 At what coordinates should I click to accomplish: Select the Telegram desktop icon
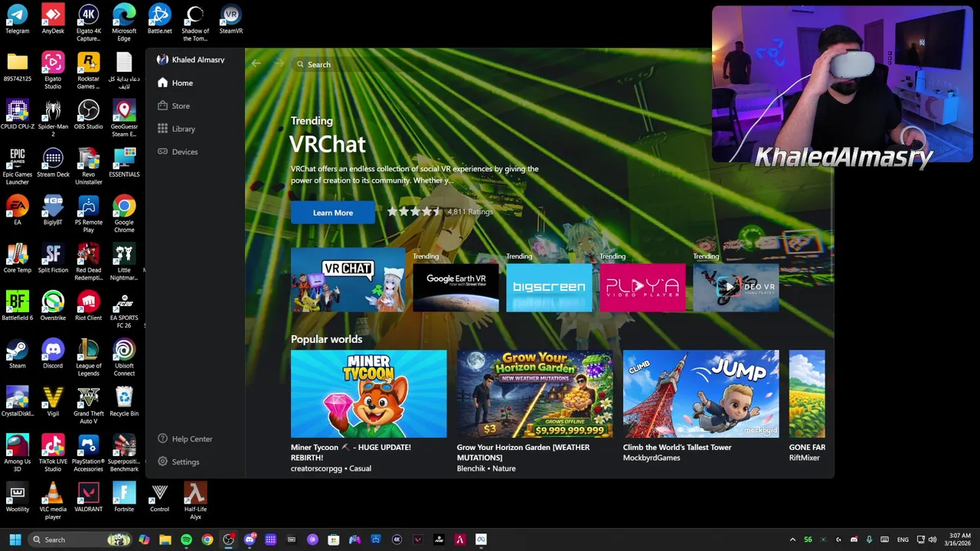pyautogui.click(x=18, y=20)
